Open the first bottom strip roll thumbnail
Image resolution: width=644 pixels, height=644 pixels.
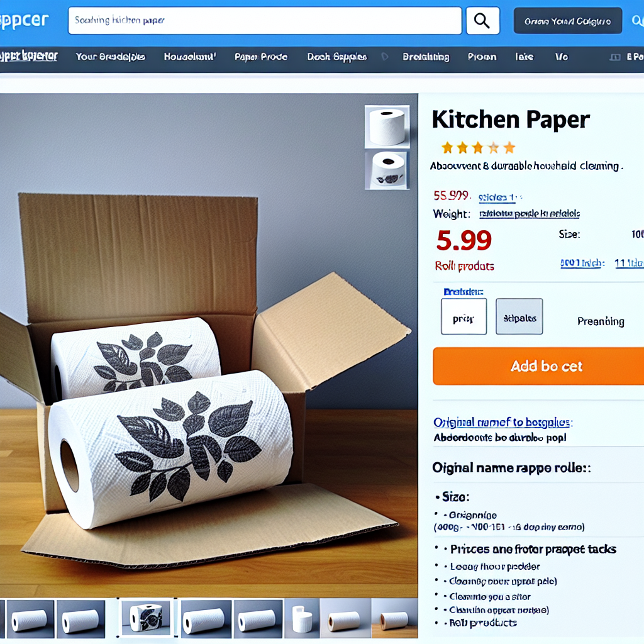[30, 619]
